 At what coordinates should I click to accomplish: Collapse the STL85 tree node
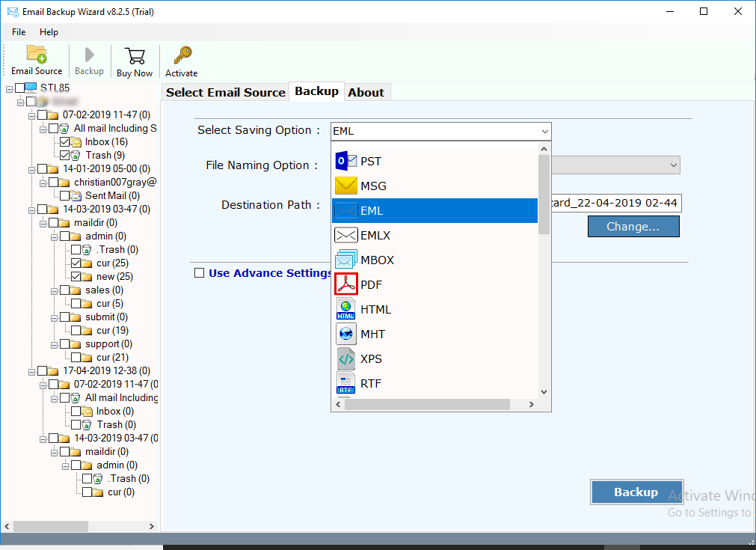pyautogui.click(x=9, y=89)
